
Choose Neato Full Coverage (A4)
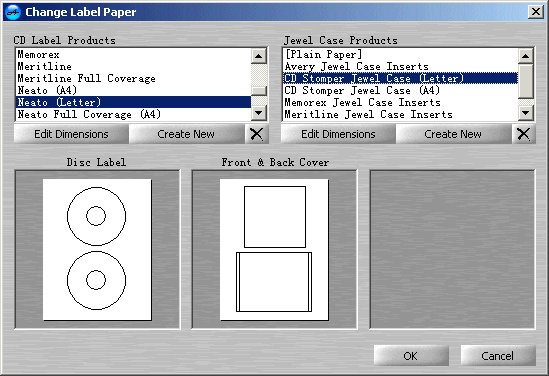(133, 114)
